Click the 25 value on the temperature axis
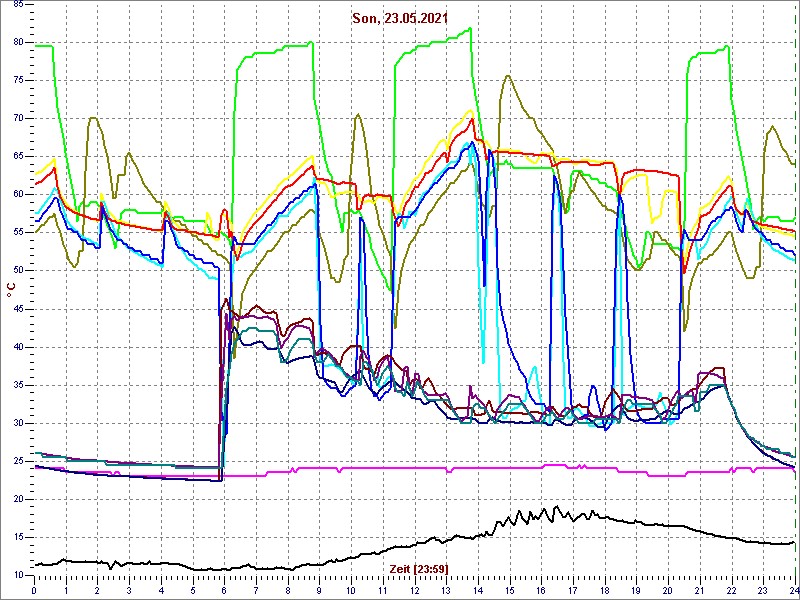The width and height of the screenshot is (800, 600). 17,461
